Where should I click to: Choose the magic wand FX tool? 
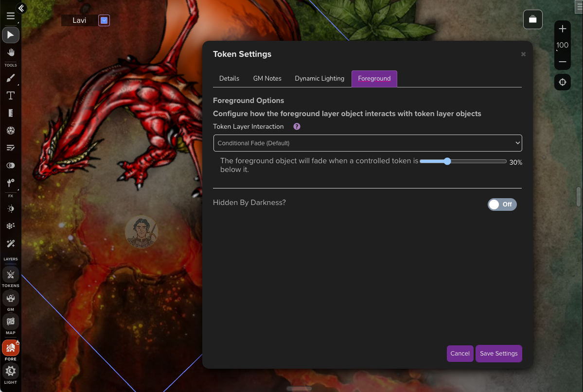(10, 243)
